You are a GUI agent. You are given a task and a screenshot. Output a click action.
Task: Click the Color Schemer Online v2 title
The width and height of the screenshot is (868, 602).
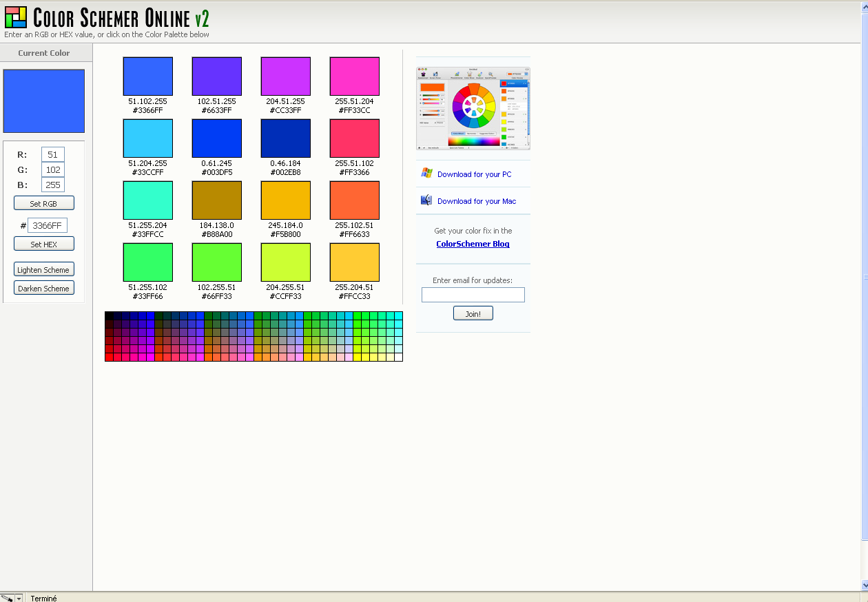pyautogui.click(x=121, y=17)
